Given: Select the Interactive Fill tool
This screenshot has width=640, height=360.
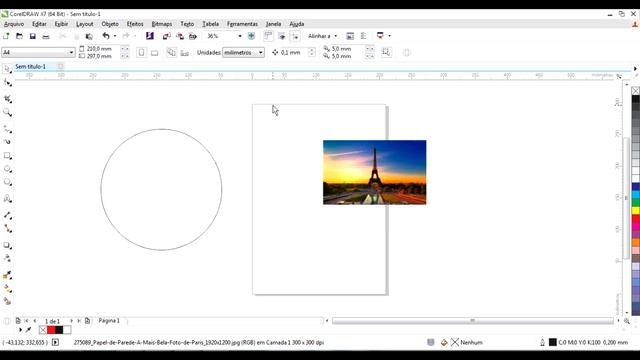Looking at the screenshot, I should click(x=7, y=288).
